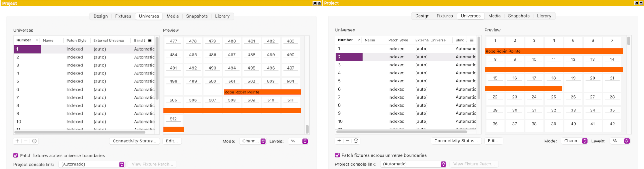The height and width of the screenshot is (169, 644).
Task: Open the Mode dropdown in left panel
Action: coord(253,141)
